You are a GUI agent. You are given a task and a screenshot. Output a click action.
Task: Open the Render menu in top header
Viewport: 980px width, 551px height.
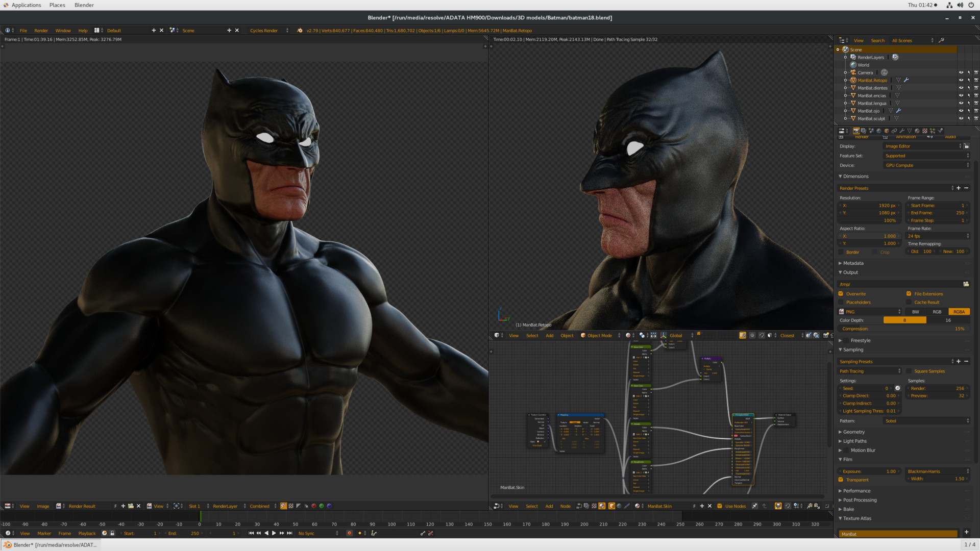(x=41, y=30)
